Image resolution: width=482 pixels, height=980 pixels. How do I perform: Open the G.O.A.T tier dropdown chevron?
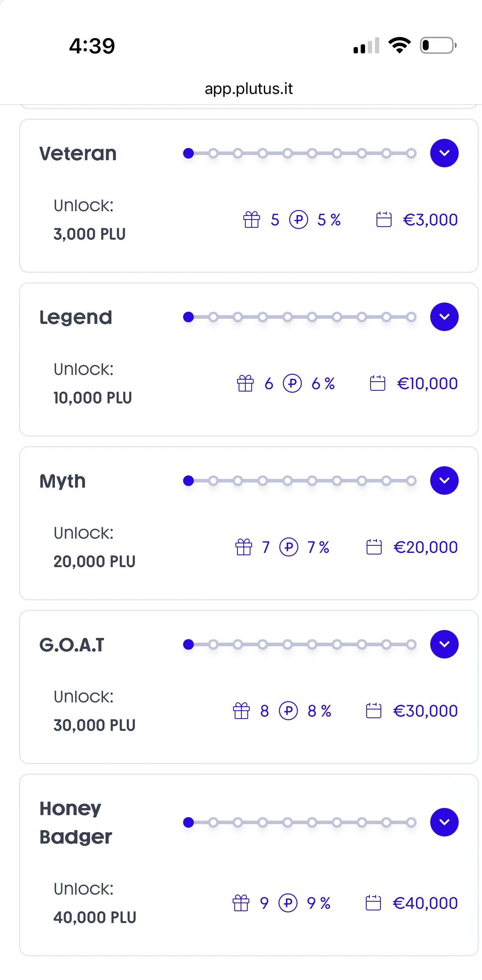tap(444, 644)
